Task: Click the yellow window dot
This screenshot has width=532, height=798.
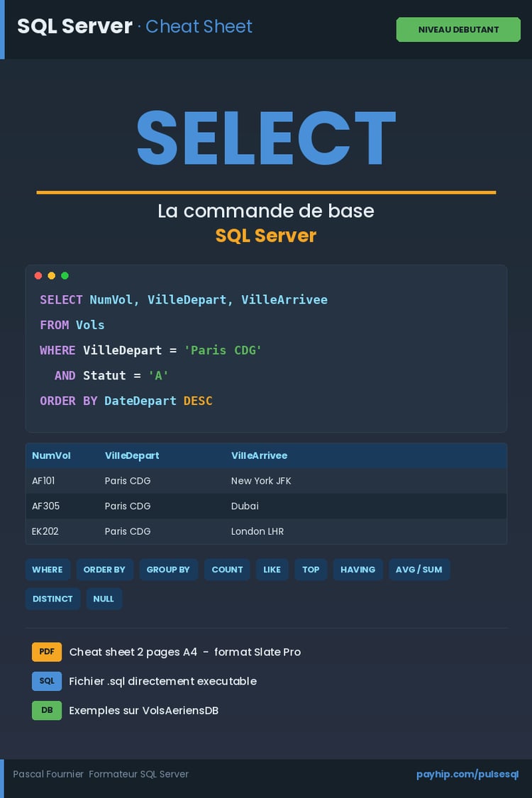Action: tap(51, 276)
